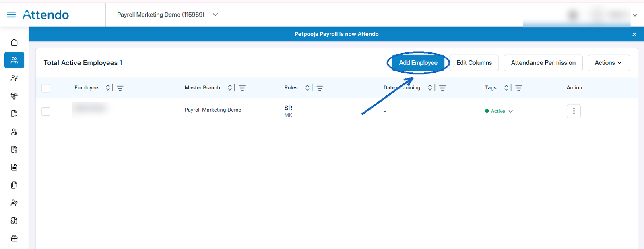Open the document reports sidebar icon
Viewport: 644px width, 249px height.
tap(14, 167)
